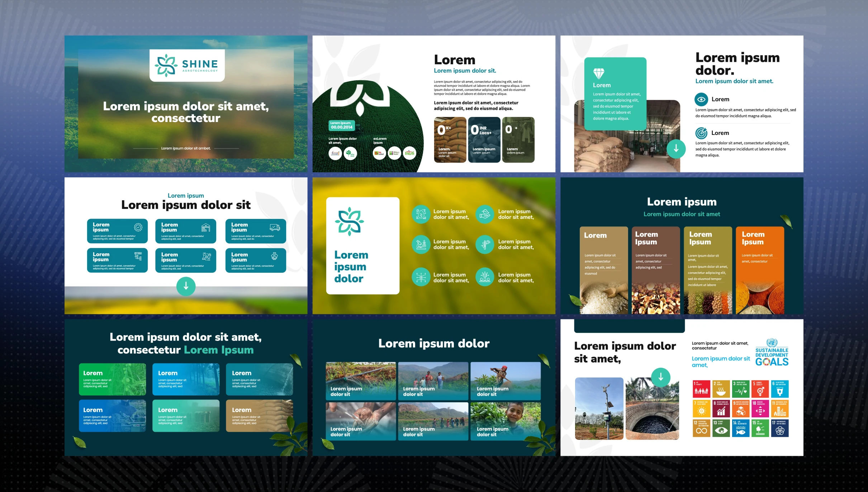Screen dimensions: 868x492
Task: Click the eye icon beside Lorem heading
Action: pyautogui.click(x=701, y=99)
